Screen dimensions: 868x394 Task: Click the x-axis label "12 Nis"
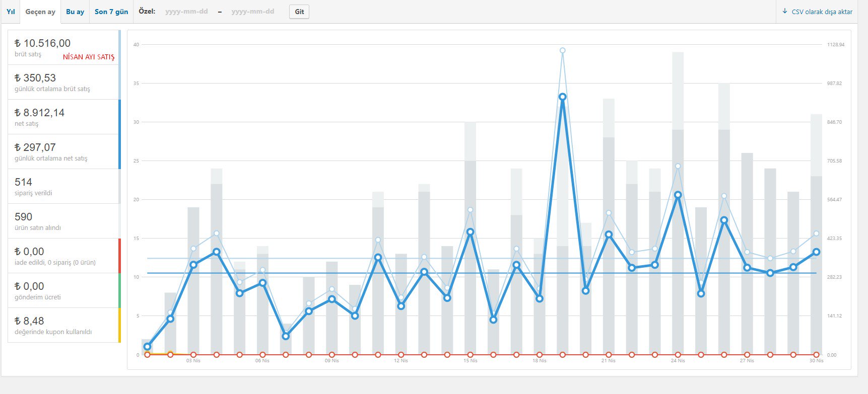401,361
